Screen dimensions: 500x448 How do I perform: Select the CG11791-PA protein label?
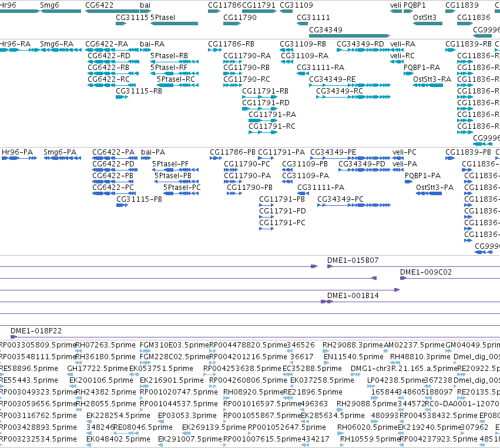281,152
